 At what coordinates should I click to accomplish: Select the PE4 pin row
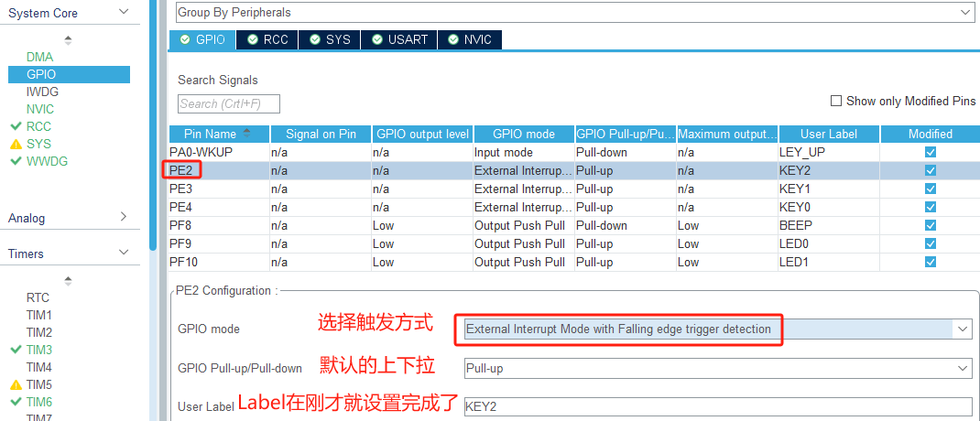pos(574,207)
